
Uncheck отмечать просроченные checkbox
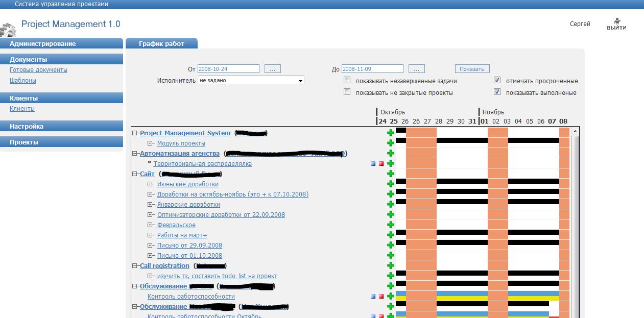[497, 80]
